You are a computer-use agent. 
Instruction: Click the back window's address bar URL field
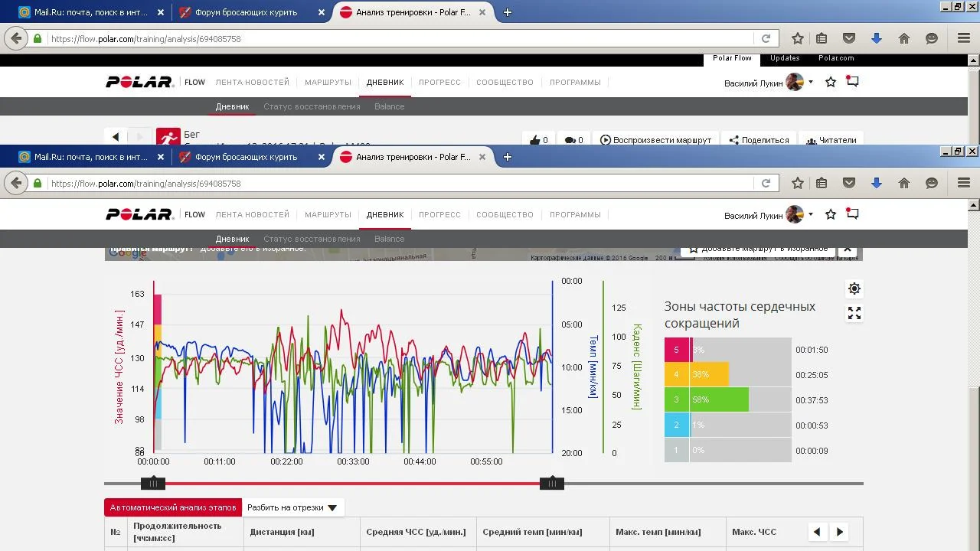(x=402, y=38)
